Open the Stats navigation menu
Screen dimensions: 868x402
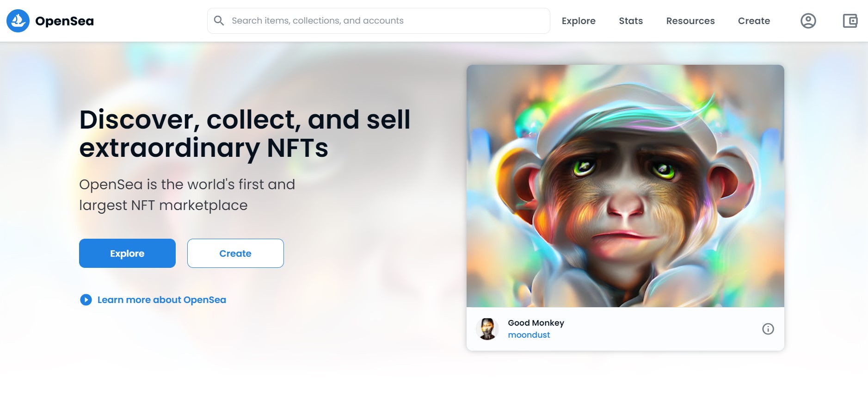point(631,21)
